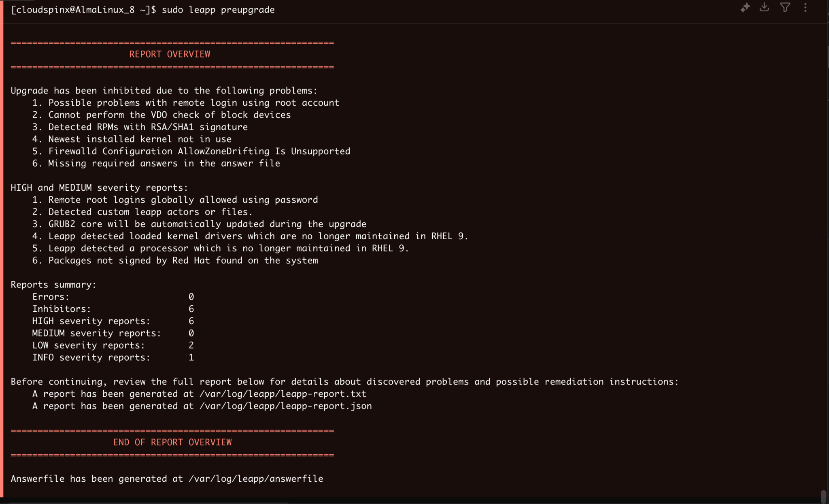Image resolution: width=829 pixels, height=504 pixels.
Task: Select the path /var/log/leapp/leapp-report.txt
Action: [282, 393]
